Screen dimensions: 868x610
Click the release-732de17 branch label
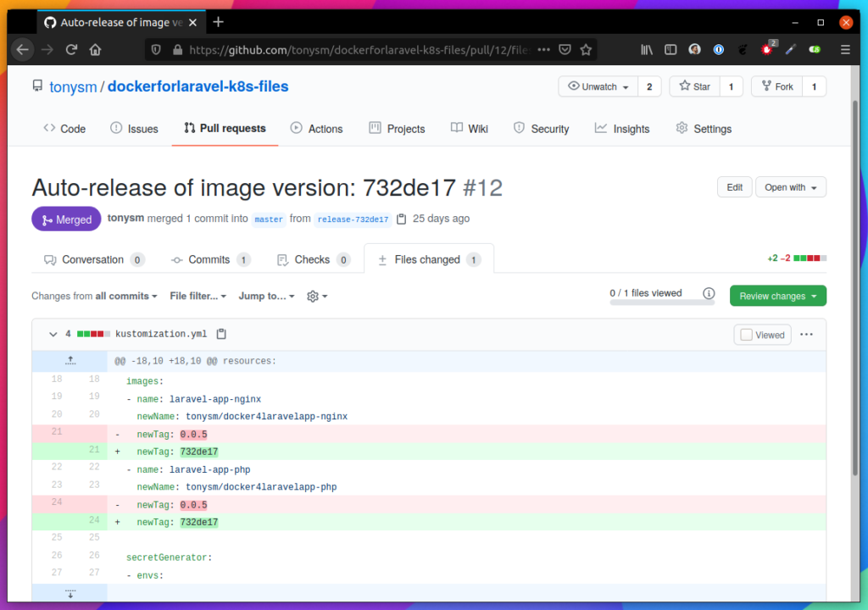point(353,219)
